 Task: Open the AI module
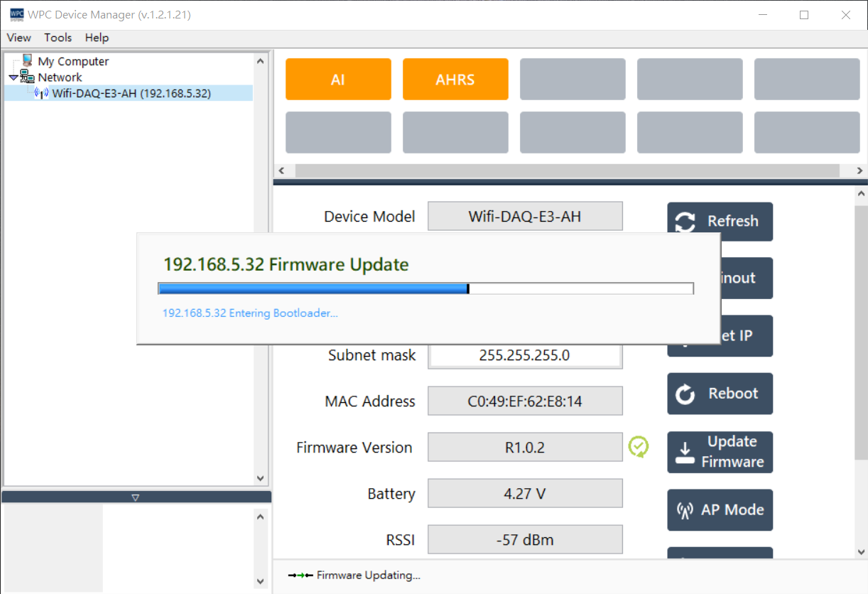click(338, 80)
